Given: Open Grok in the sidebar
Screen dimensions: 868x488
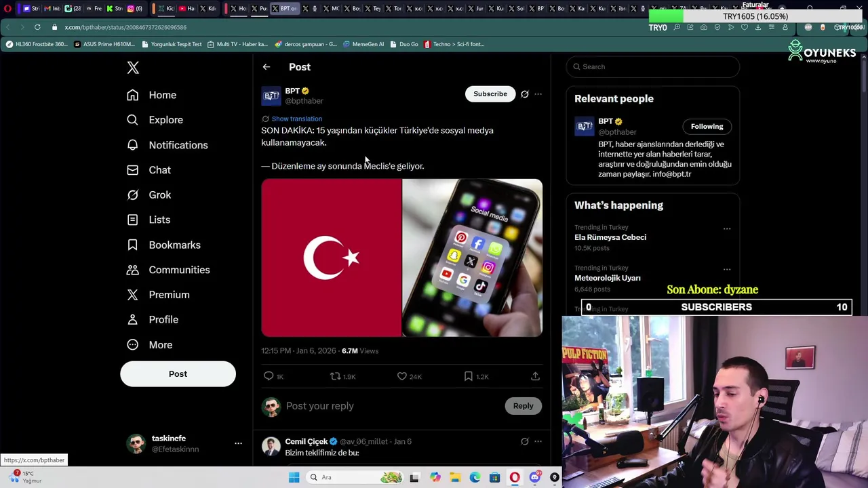Looking at the screenshot, I should (149, 195).
